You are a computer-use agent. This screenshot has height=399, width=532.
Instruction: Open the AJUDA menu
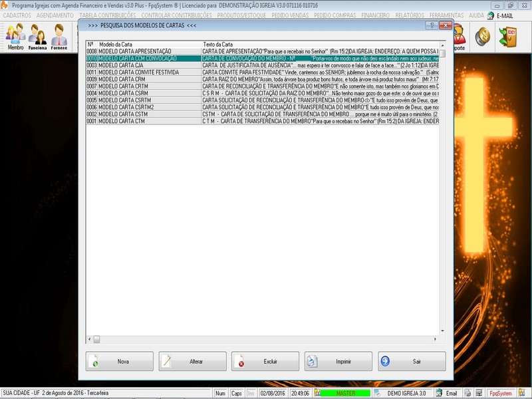[x=476, y=15]
